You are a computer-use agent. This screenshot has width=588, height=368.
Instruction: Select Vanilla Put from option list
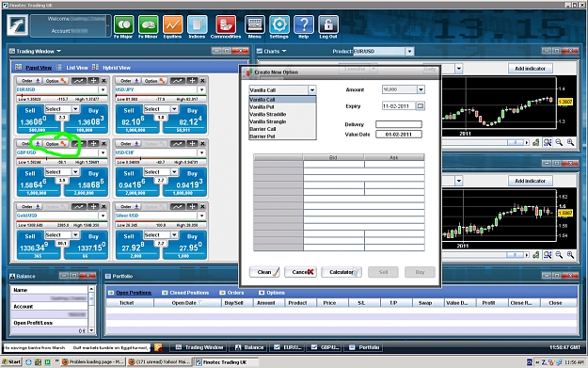[x=283, y=107]
